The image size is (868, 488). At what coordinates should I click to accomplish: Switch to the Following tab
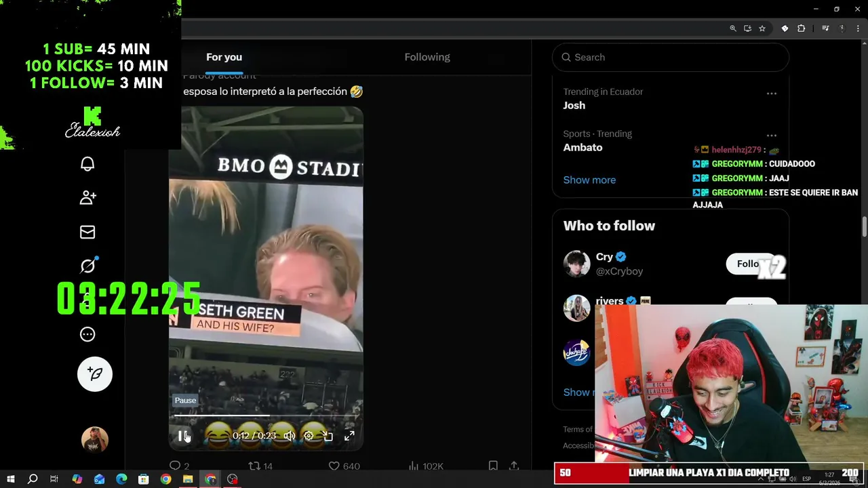[427, 57]
